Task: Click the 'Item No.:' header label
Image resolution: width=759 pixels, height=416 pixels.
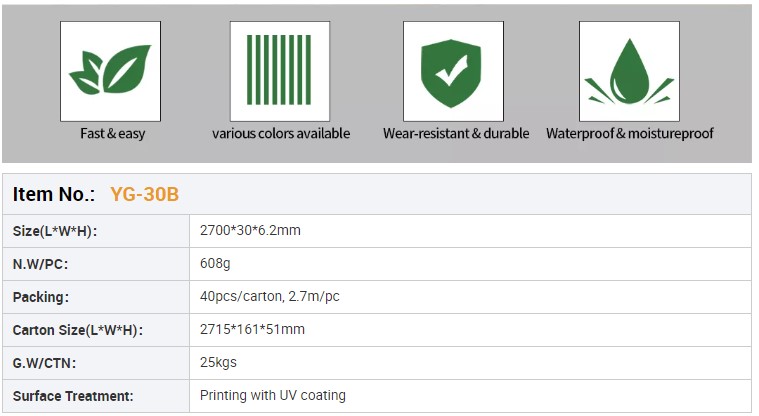Action: 54,194
